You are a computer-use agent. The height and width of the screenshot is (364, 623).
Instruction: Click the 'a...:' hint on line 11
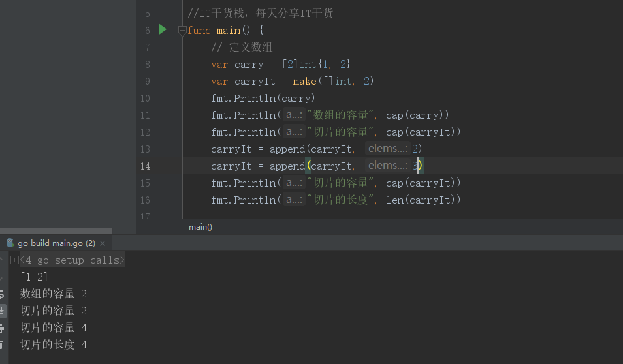tap(294, 115)
